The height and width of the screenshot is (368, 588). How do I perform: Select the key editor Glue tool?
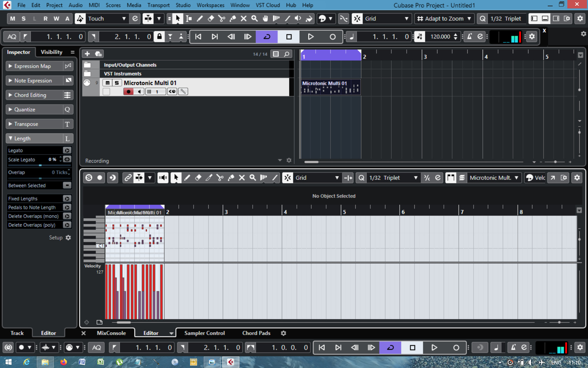231,178
